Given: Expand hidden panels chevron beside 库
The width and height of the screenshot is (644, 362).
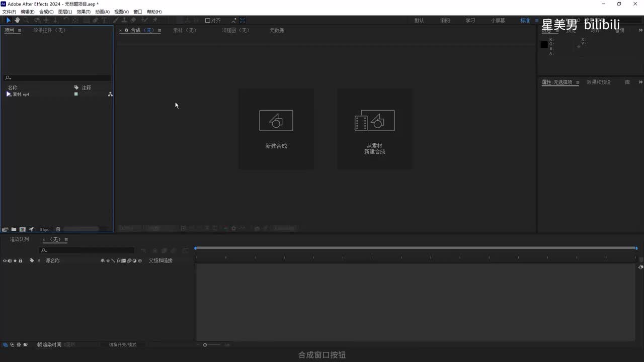Looking at the screenshot, I should [x=640, y=82].
